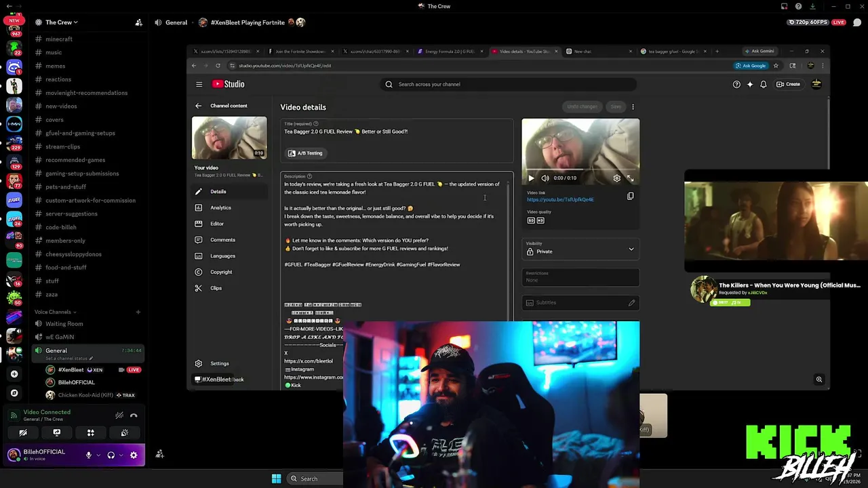The image size is (868, 488).
Task: Open Comments in Studio sidebar
Action: coord(229,240)
